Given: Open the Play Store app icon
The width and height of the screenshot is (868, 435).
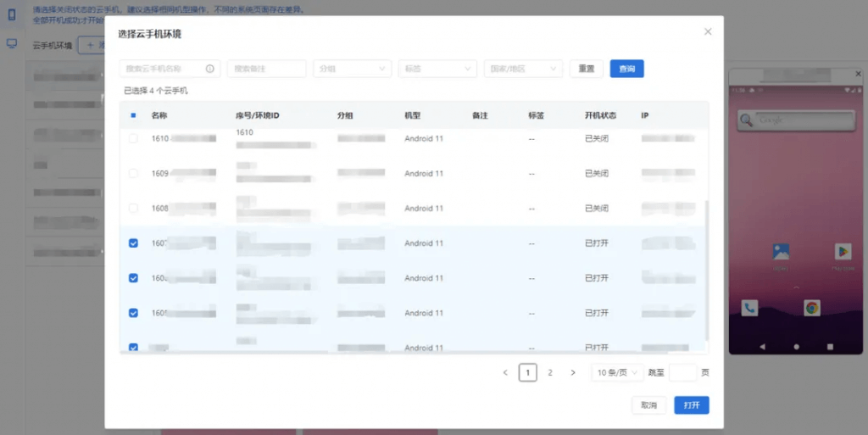Looking at the screenshot, I should click(843, 252).
